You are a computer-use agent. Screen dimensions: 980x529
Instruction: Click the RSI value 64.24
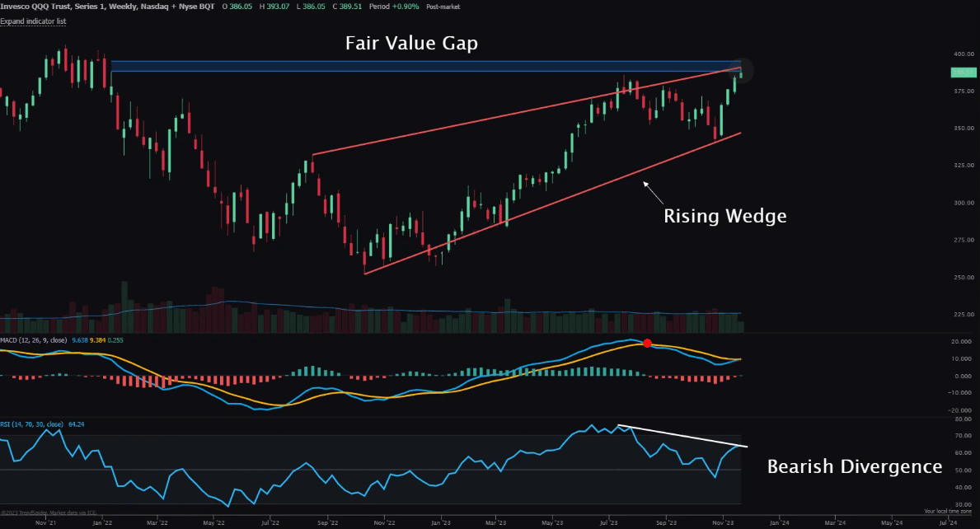point(77,424)
